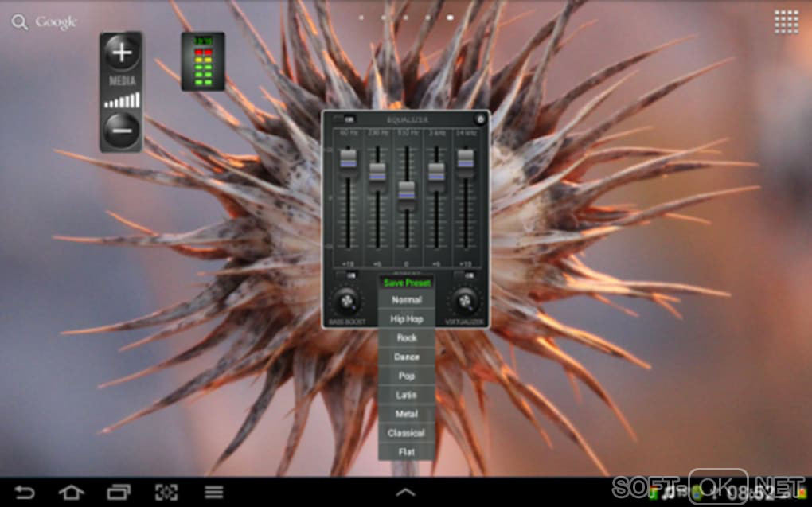Click the Bass Boost knob
The image size is (812, 507).
click(346, 300)
